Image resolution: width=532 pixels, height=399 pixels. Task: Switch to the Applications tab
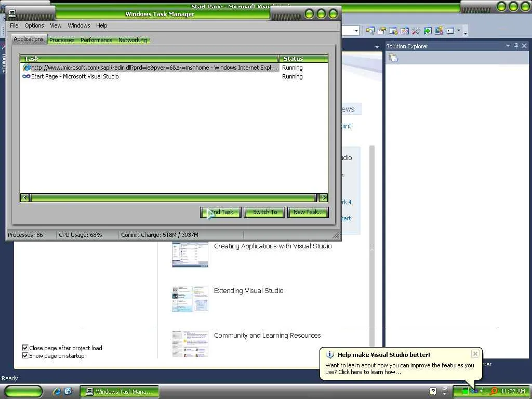click(29, 39)
